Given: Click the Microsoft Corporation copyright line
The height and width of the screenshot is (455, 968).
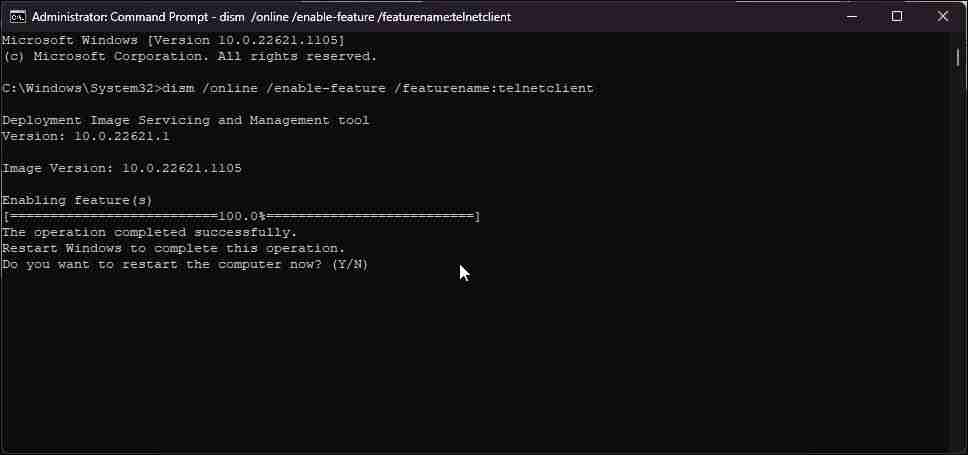Looking at the screenshot, I should (x=189, y=56).
